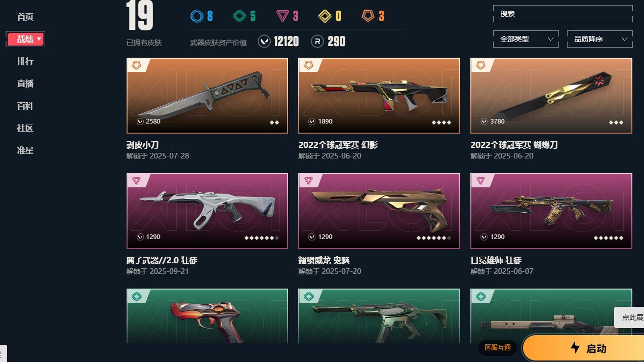Viewport: 644px width, 362px height.
Task: Open 排行 in the sidebar
Action: 25,61
